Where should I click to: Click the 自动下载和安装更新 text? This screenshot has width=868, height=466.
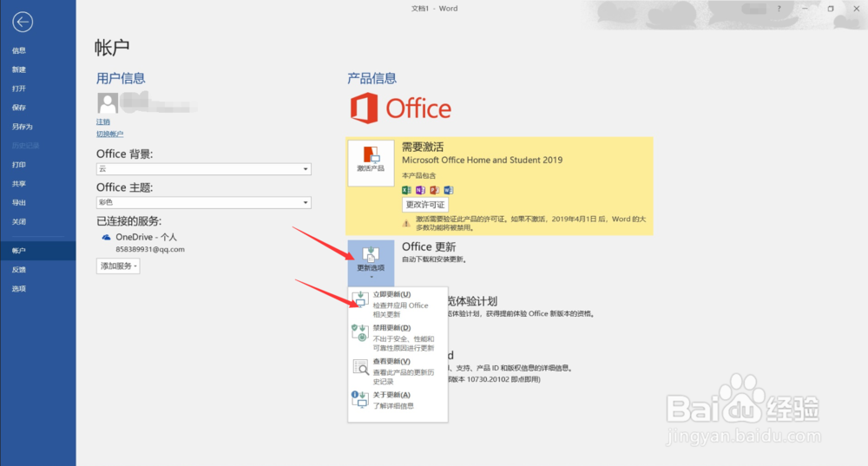[434, 259]
